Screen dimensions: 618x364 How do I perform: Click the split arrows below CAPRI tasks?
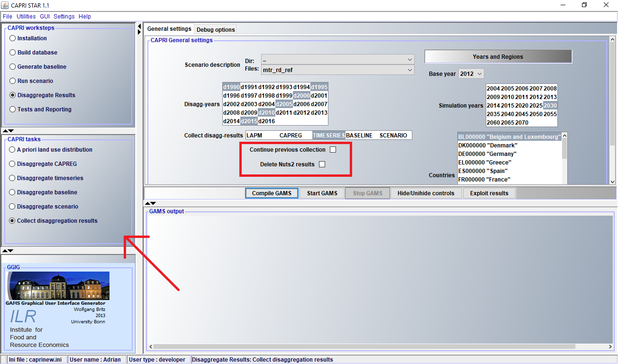(x=8, y=250)
